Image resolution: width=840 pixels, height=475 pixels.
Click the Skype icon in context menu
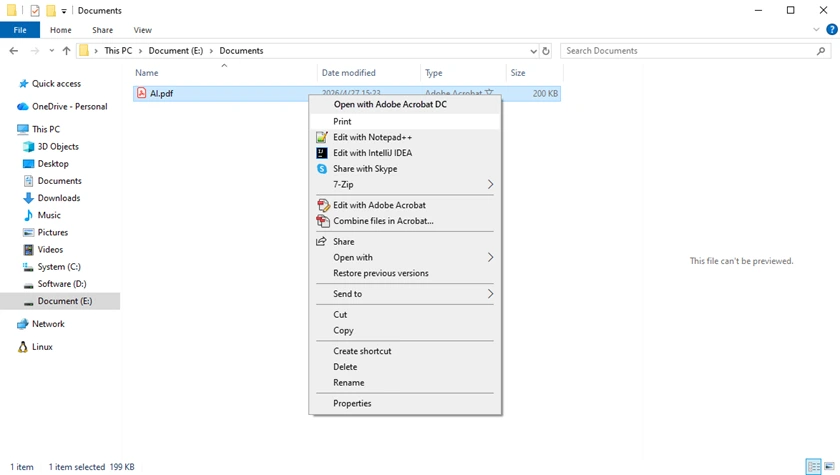point(321,169)
